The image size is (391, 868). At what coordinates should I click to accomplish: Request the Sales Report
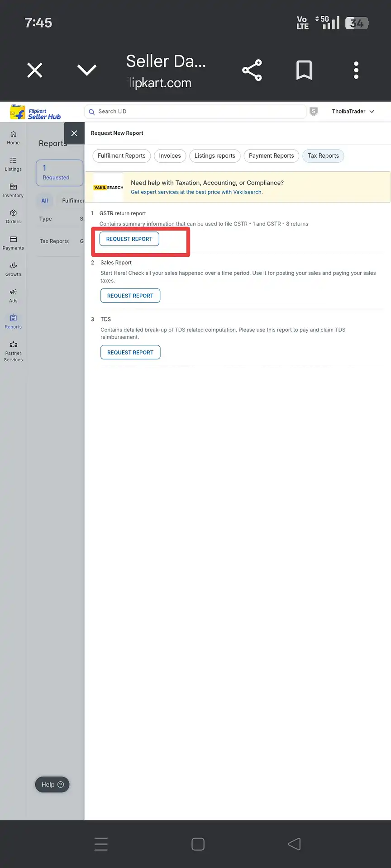click(130, 296)
